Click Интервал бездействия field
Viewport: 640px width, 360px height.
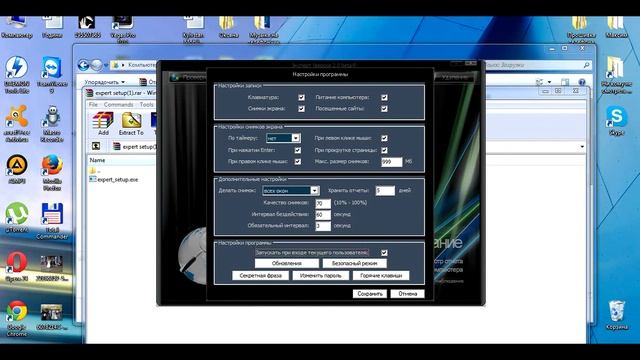tap(323, 214)
